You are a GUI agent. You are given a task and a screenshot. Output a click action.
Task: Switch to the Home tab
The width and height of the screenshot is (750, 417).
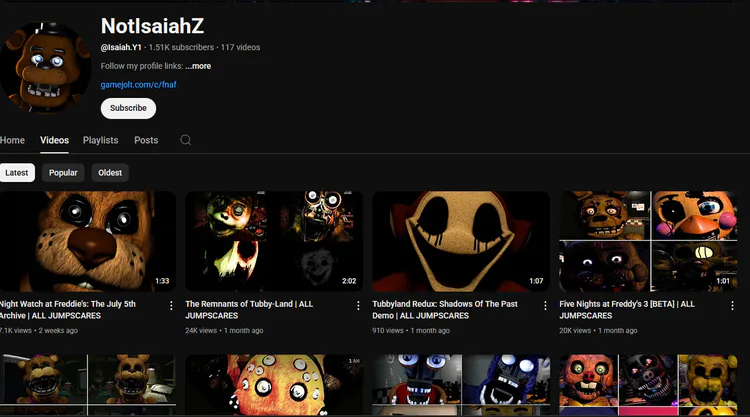(x=12, y=140)
